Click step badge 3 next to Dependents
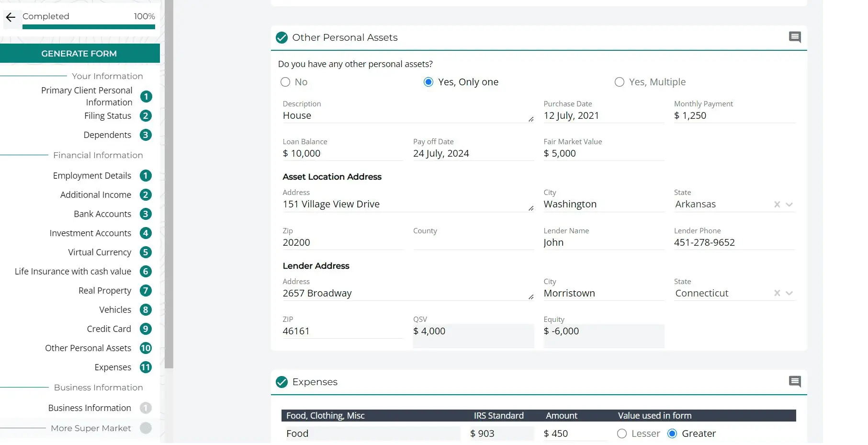868x445 pixels. pyautogui.click(x=146, y=135)
